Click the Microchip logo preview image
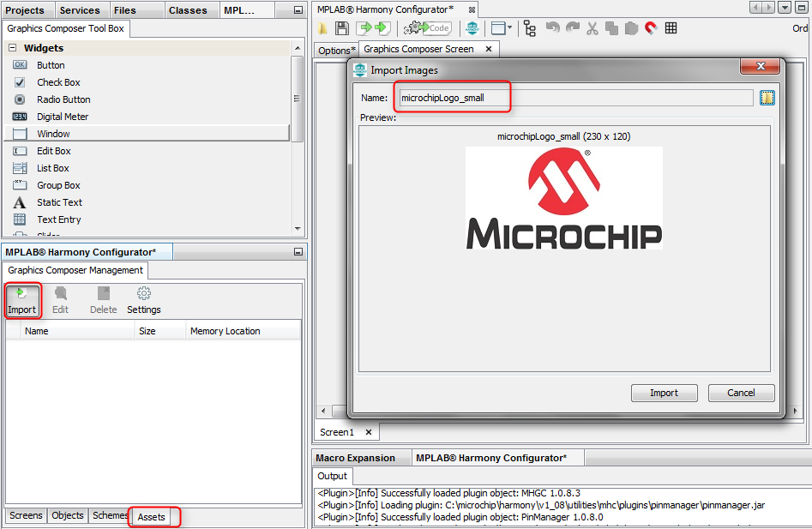Screen dimensions: 812x529 click(563, 198)
